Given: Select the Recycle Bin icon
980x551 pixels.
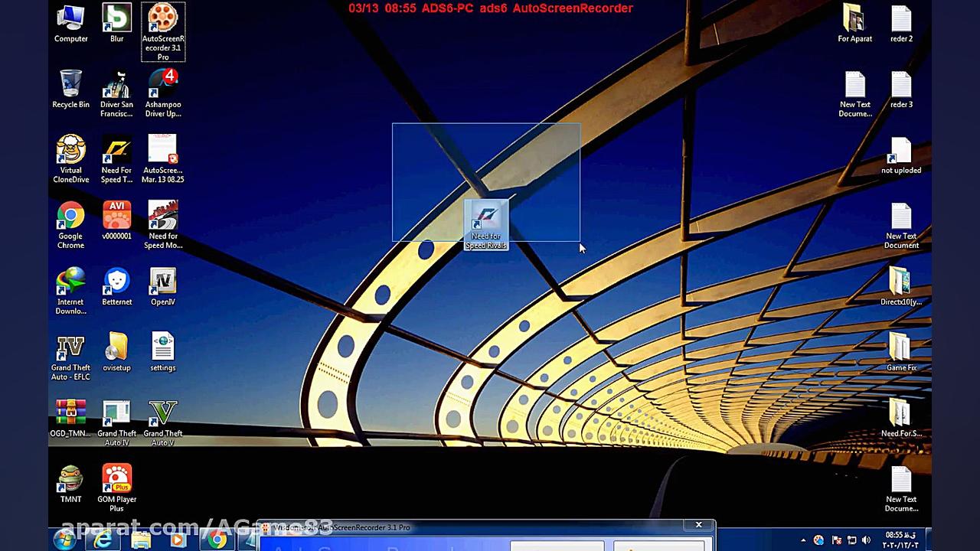Looking at the screenshot, I should tap(70, 89).
